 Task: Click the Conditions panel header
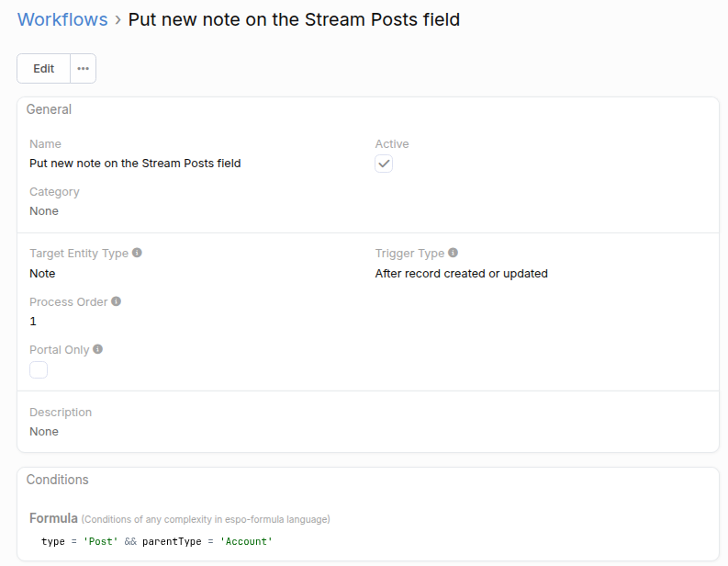pyautogui.click(x=57, y=480)
